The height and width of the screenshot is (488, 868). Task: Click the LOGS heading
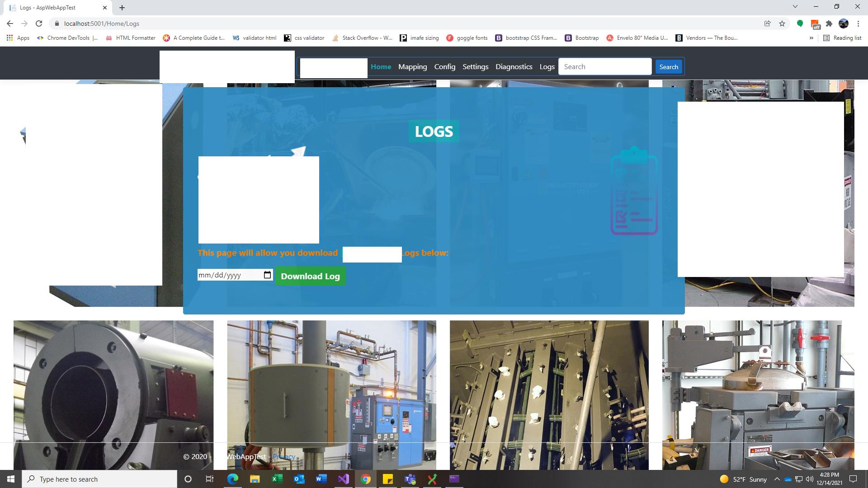[x=434, y=131]
